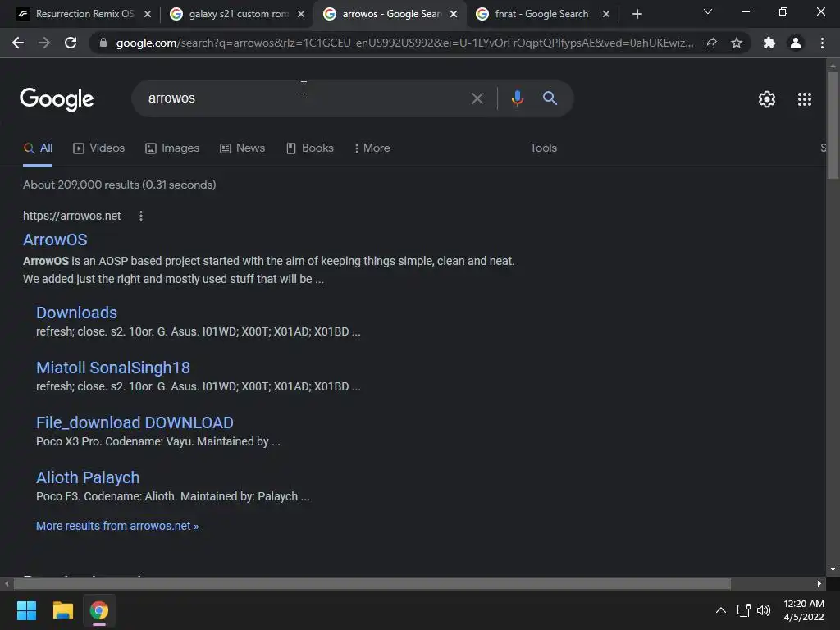This screenshot has height=630, width=840.
Task: Clear the arrowos search query
Action: 477,98
